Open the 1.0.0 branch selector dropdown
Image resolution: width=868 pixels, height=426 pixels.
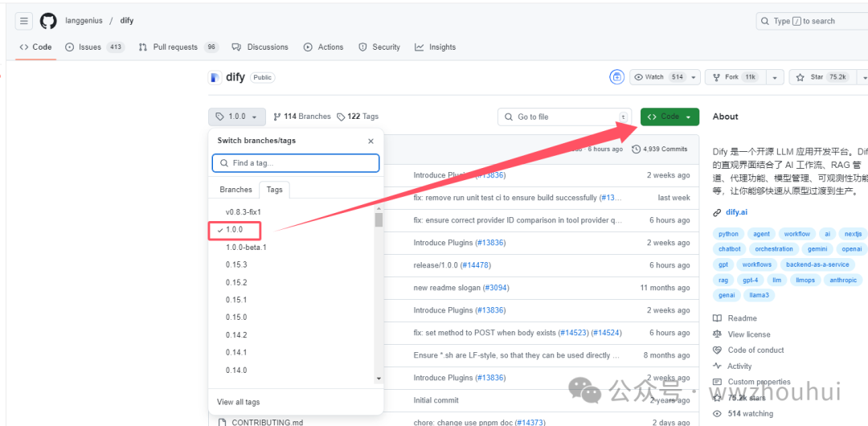tap(236, 117)
